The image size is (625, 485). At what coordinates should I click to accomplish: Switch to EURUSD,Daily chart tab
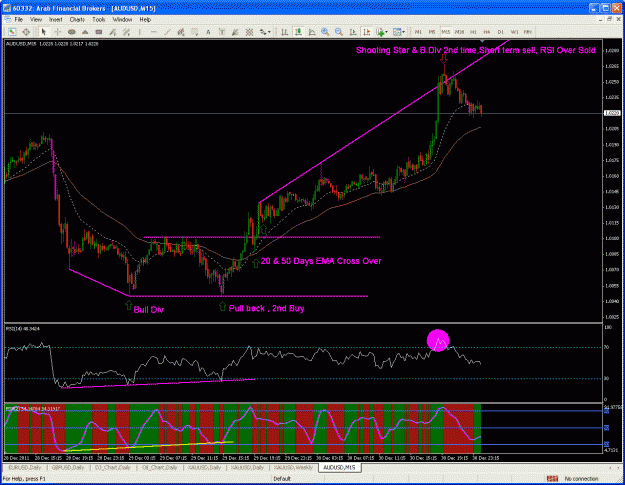pyautogui.click(x=25, y=467)
